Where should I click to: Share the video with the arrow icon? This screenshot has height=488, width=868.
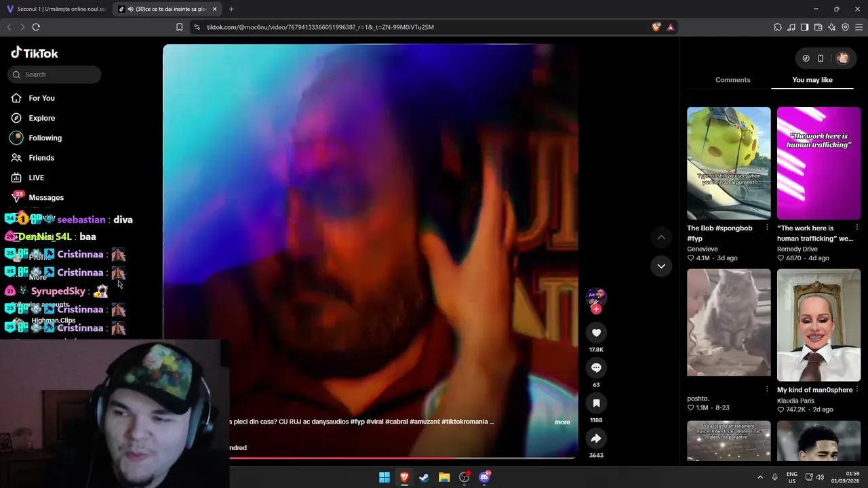(596, 439)
